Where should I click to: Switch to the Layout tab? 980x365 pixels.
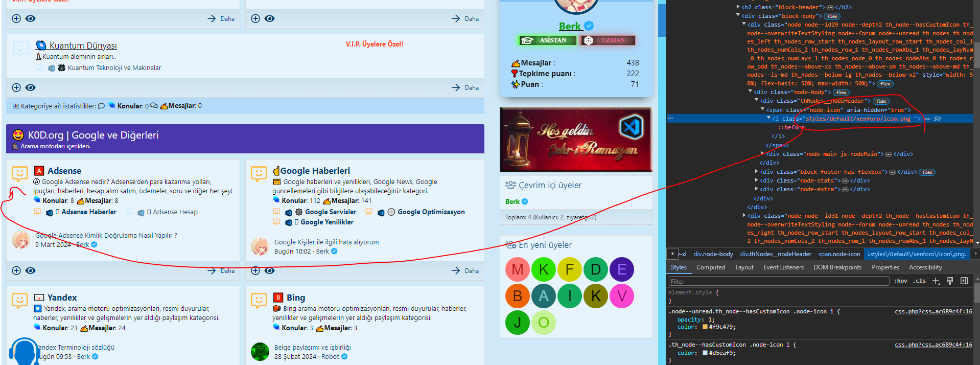(x=744, y=267)
